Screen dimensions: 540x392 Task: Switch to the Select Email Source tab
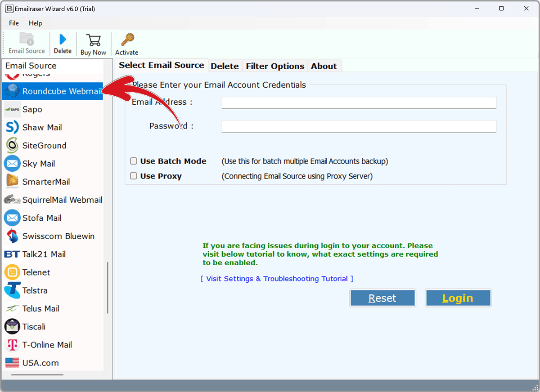click(162, 65)
